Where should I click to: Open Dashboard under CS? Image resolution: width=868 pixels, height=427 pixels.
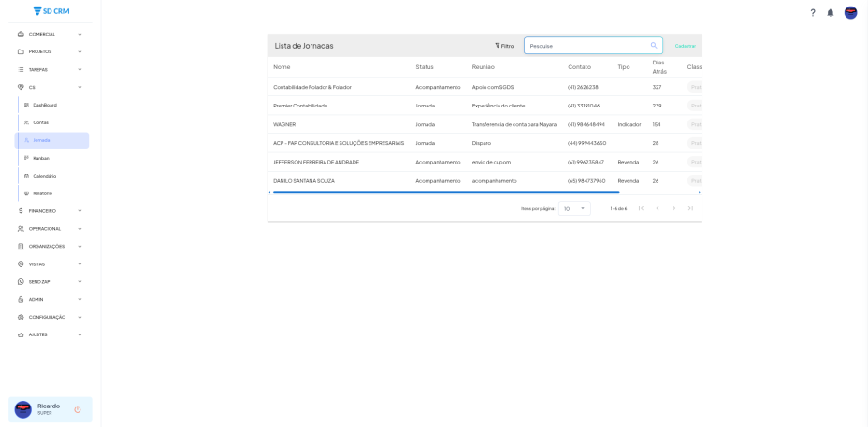(x=45, y=105)
